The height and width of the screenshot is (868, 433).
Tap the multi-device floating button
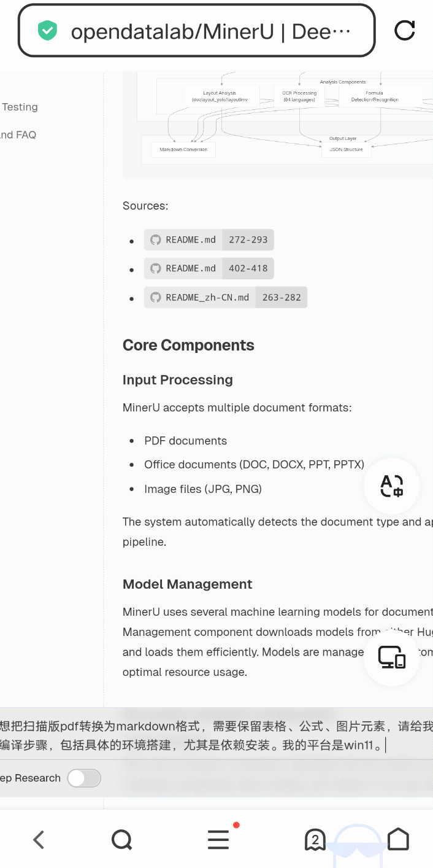(x=392, y=657)
